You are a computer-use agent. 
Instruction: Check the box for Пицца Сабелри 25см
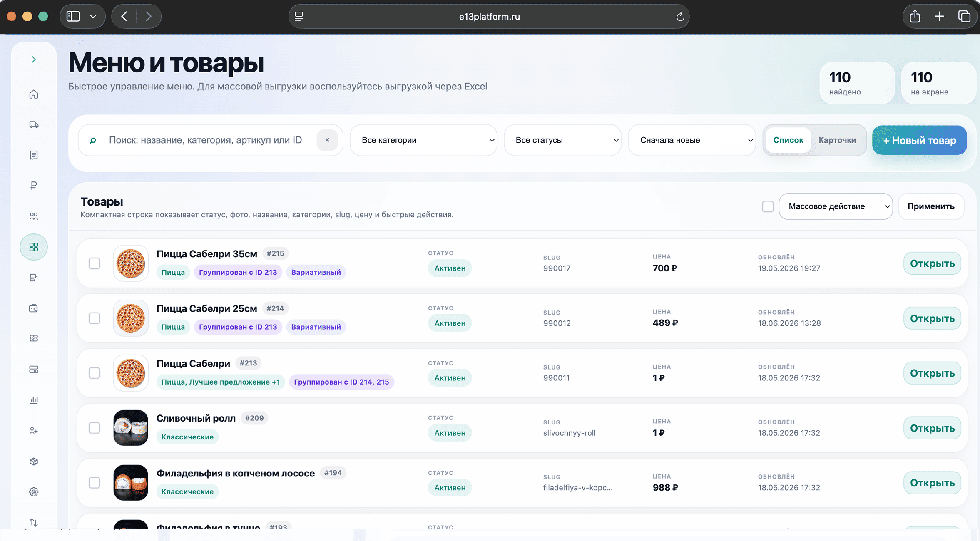(x=95, y=318)
